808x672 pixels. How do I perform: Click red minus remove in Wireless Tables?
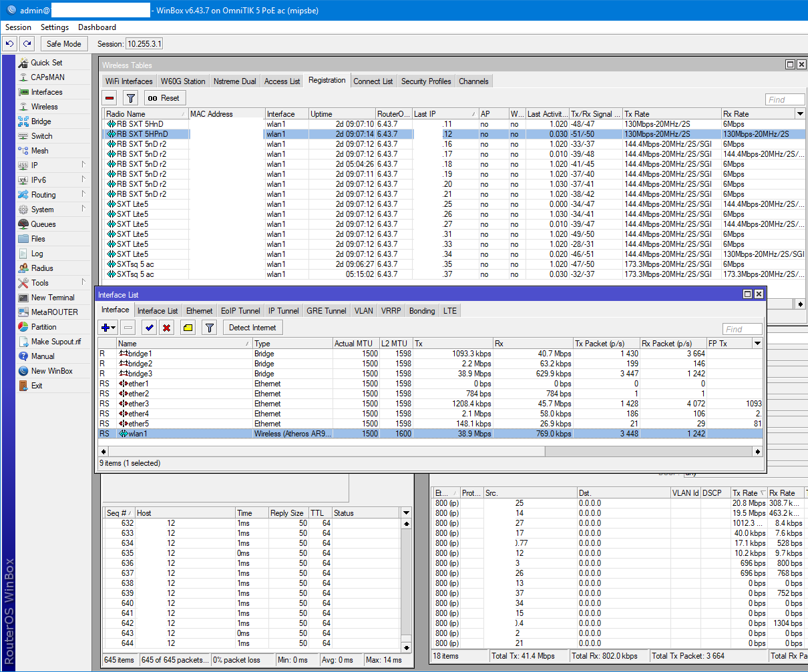[110, 98]
